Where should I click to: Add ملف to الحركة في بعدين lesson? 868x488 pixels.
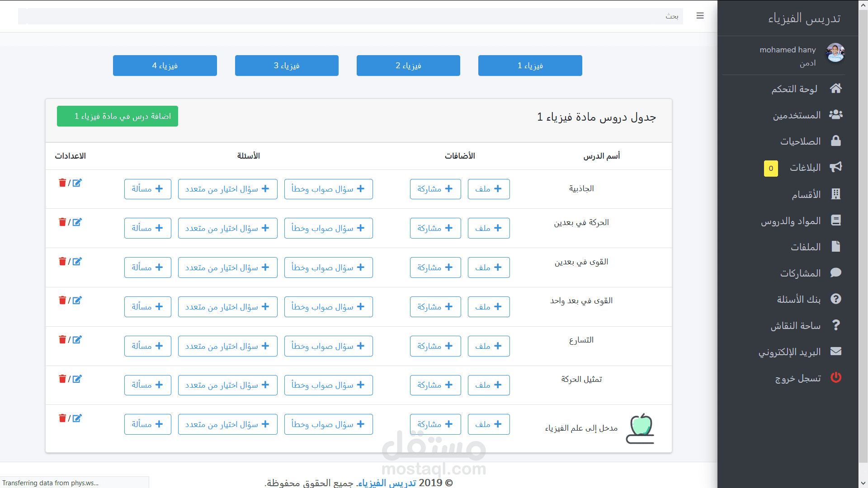coord(488,228)
